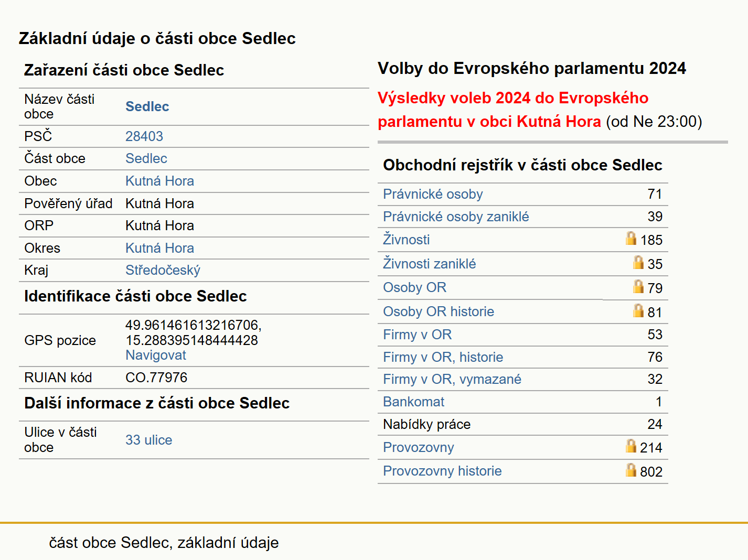
Task: Open the Firmy v OR link
Action: [417, 335]
